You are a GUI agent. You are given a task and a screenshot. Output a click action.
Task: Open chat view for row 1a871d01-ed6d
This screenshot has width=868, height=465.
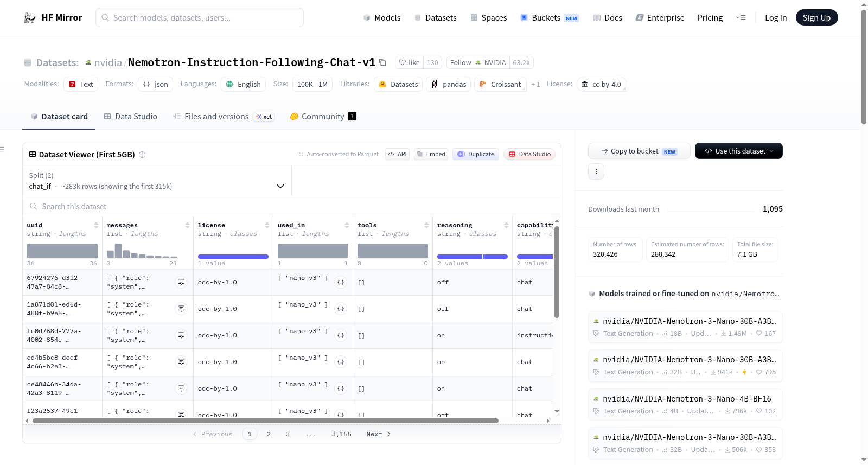coord(181,309)
